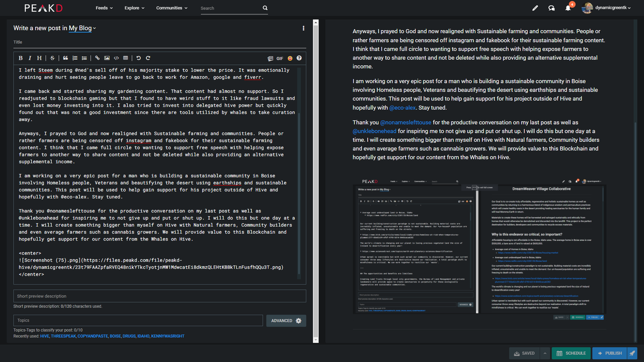
Task: Open the Advanced settings button
Action: pos(286,320)
